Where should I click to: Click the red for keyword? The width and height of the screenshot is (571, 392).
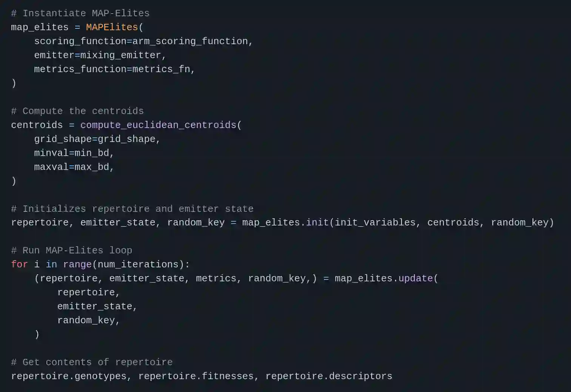[19, 265]
